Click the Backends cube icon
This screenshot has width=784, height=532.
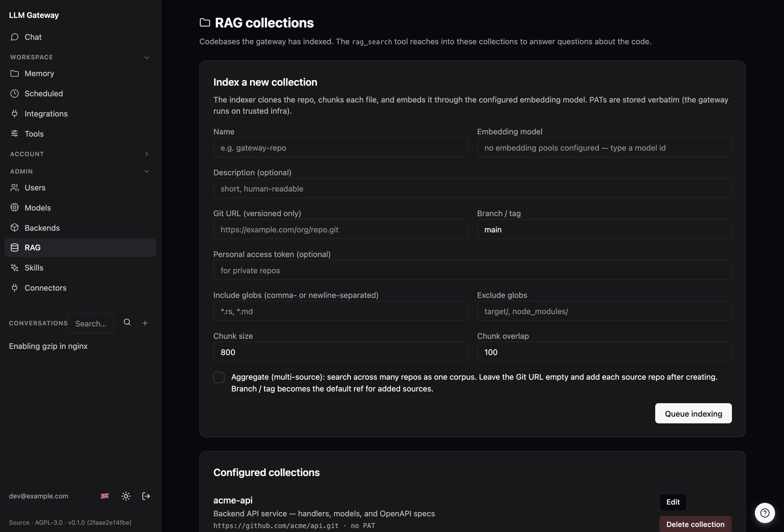click(x=15, y=228)
